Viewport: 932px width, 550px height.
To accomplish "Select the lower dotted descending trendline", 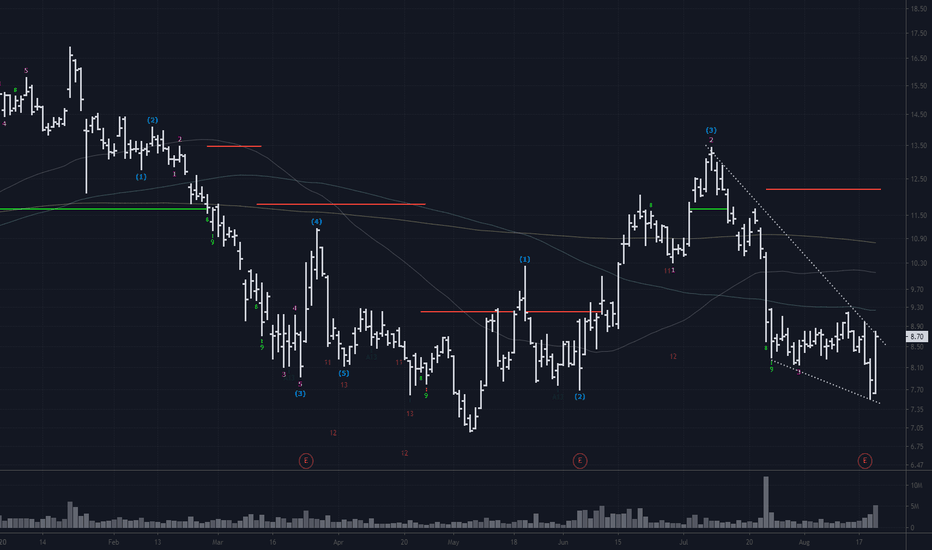I will point(826,382).
